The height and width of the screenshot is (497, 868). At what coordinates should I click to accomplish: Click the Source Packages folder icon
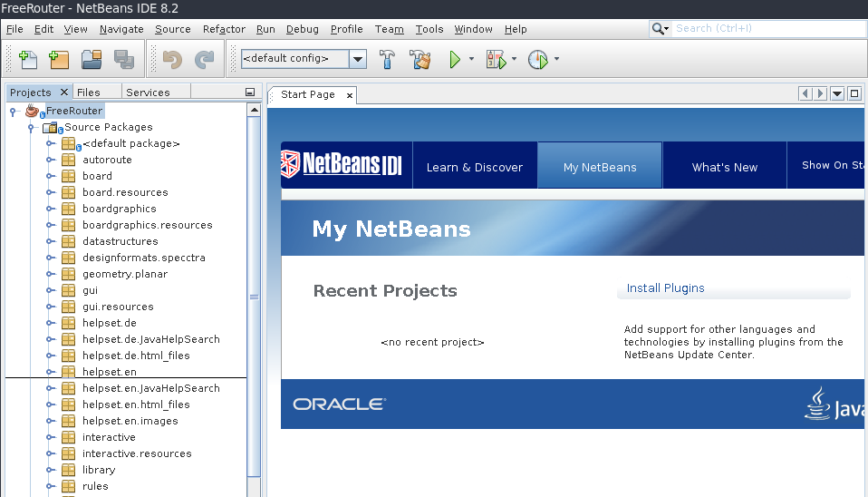point(51,128)
